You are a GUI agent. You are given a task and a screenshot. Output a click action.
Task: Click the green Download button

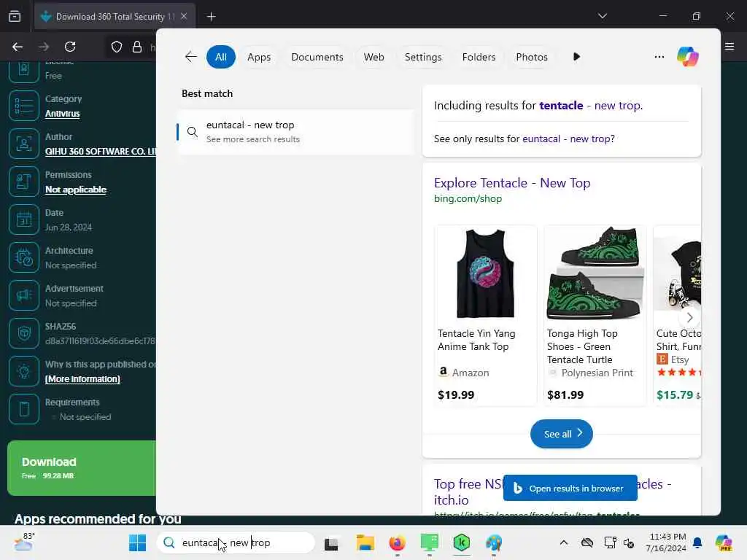(82, 467)
